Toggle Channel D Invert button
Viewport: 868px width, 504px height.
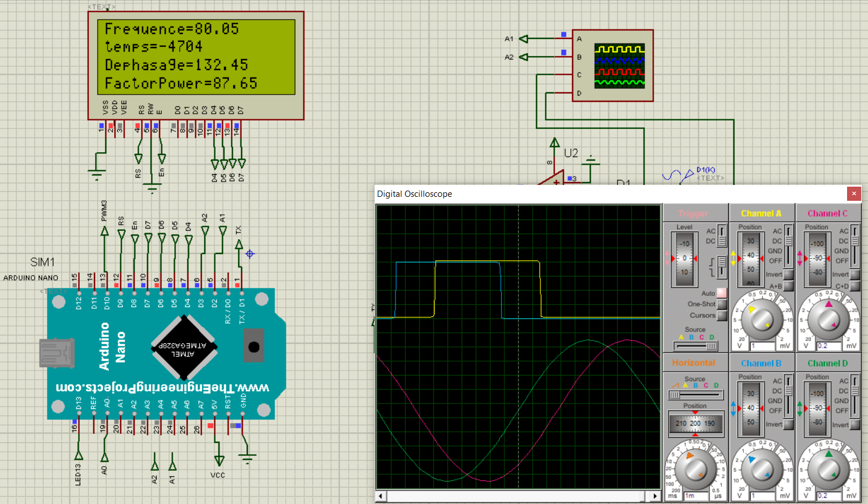coord(855,424)
